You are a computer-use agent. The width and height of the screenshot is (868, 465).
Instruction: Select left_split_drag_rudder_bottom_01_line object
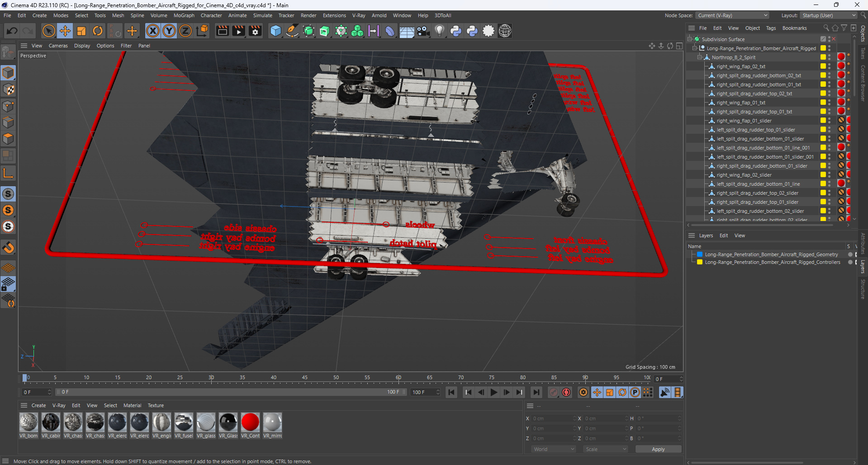coord(758,184)
